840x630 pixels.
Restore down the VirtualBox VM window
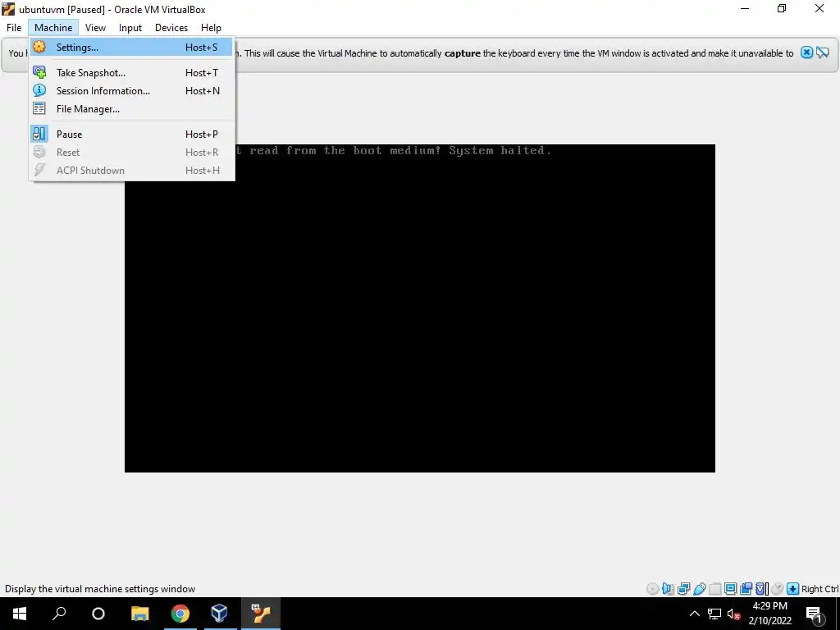point(782,9)
